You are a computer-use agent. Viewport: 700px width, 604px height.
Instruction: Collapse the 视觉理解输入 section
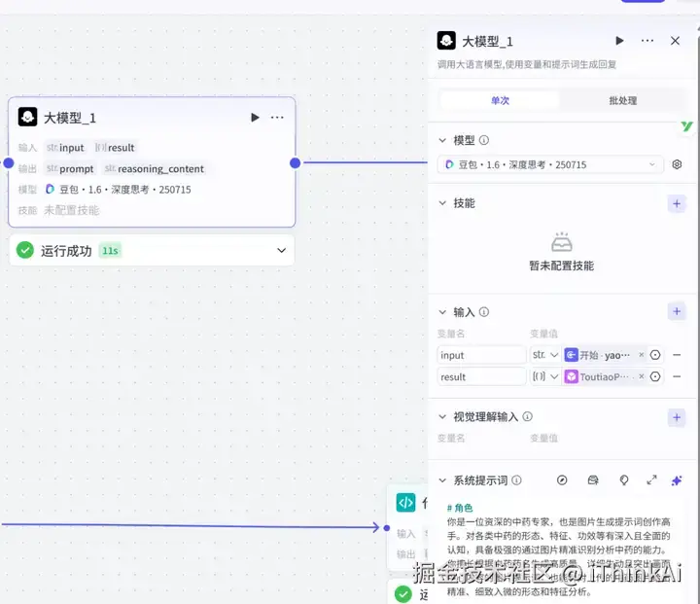(x=442, y=417)
